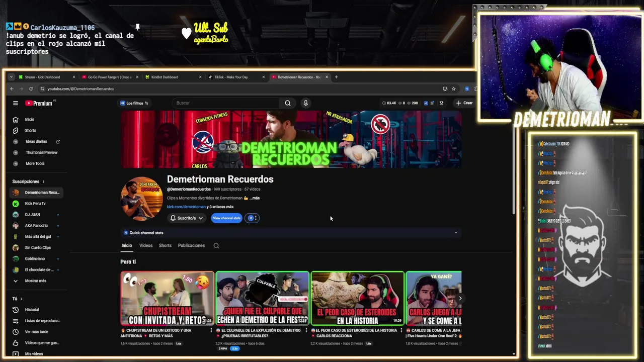The width and height of the screenshot is (644, 362).
Task: Open Ideas diarias in the sidebar
Action: click(35, 142)
